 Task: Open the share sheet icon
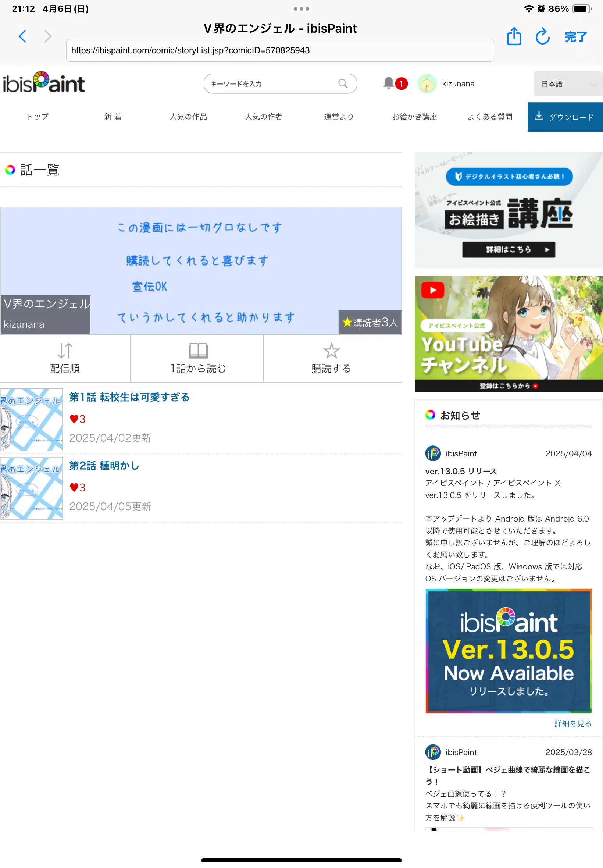pyautogui.click(x=514, y=36)
